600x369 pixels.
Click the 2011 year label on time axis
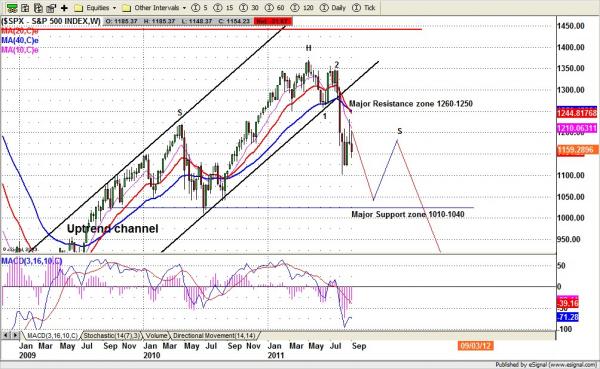[276, 355]
